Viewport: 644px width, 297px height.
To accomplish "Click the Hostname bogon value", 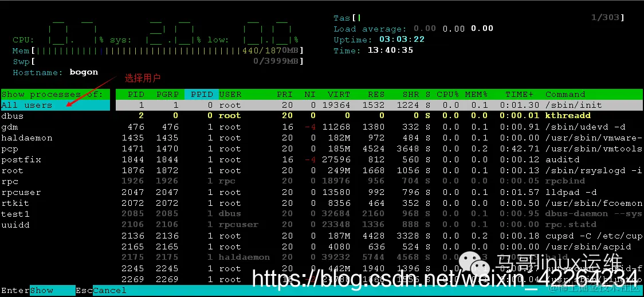I will point(84,72).
